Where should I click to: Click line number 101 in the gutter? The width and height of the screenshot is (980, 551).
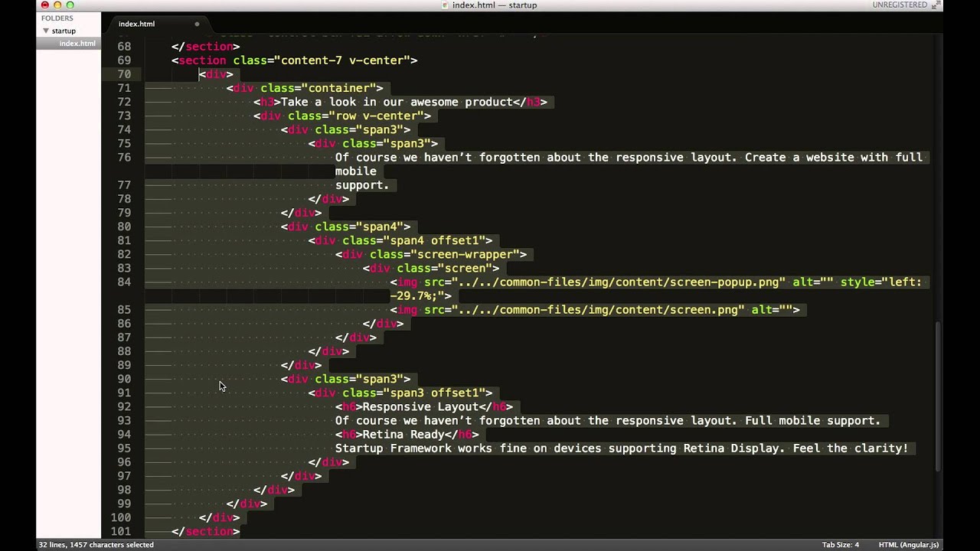click(x=121, y=532)
